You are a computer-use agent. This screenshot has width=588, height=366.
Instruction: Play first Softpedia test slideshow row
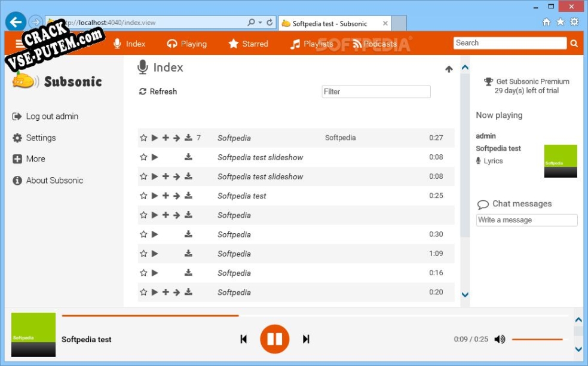(x=155, y=157)
